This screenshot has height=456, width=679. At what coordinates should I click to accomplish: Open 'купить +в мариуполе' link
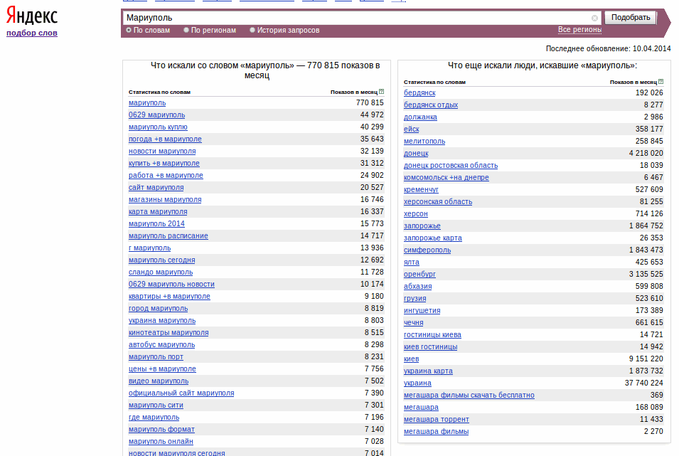click(164, 164)
